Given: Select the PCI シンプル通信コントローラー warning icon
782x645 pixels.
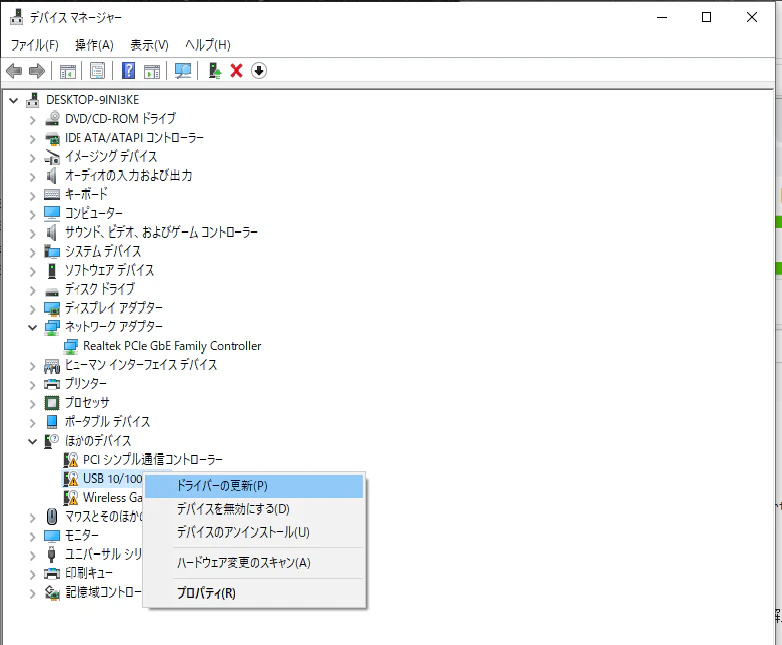Looking at the screenshot, I should click(71, 459).
